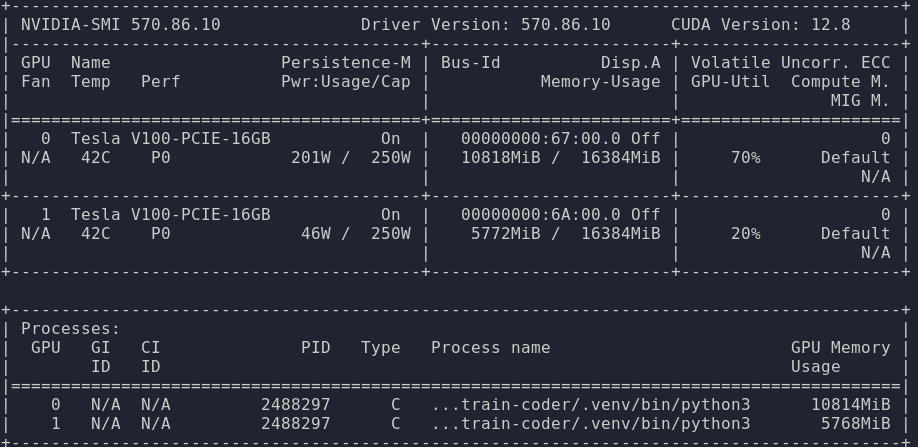The width and height of the screenshot is (918, 447).
Task: Click the GPU-Util header label
Action: [x=731, y=81]
